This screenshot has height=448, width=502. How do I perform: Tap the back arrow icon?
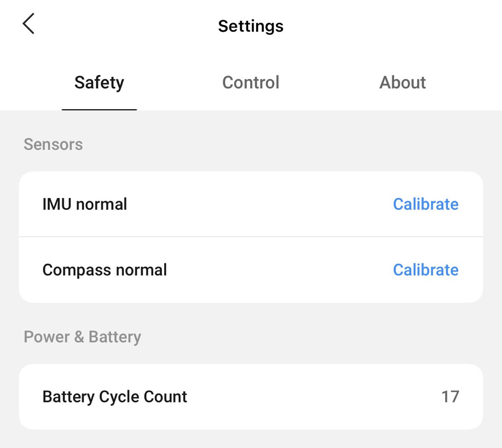28,24
